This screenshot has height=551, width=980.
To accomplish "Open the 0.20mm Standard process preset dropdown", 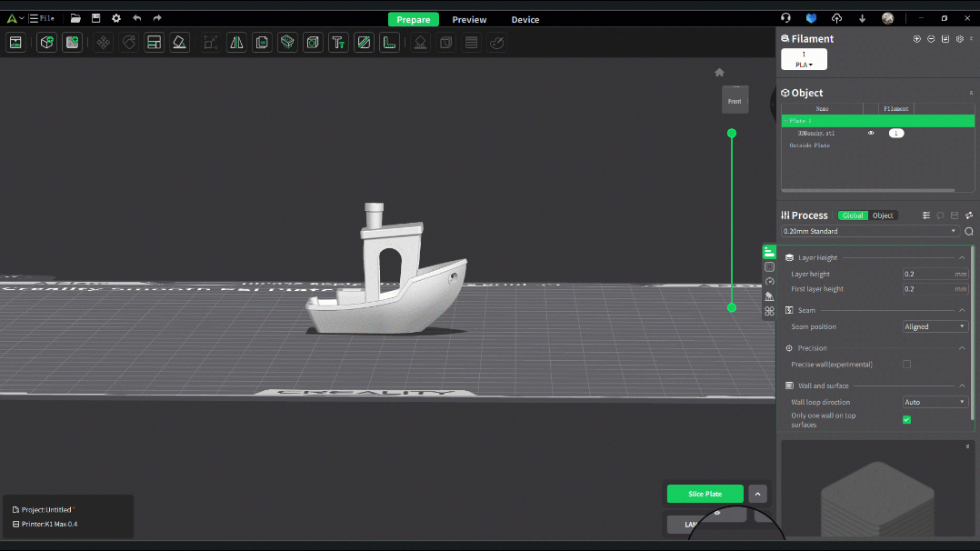I will [870, 232].
